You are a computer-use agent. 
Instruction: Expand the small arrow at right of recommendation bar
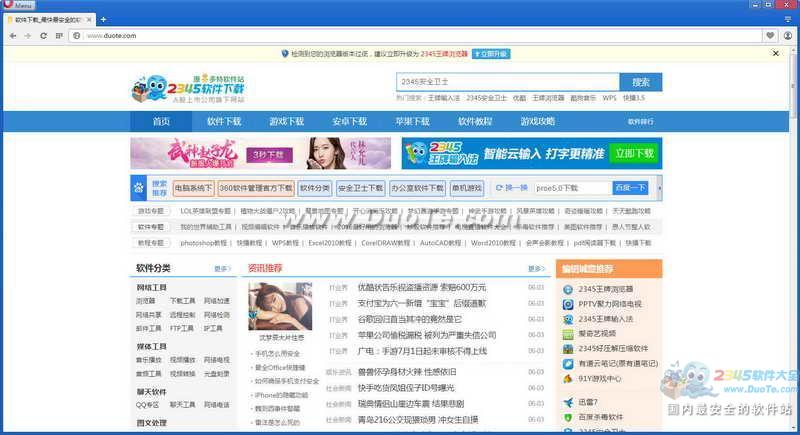(x=660, y=188)
